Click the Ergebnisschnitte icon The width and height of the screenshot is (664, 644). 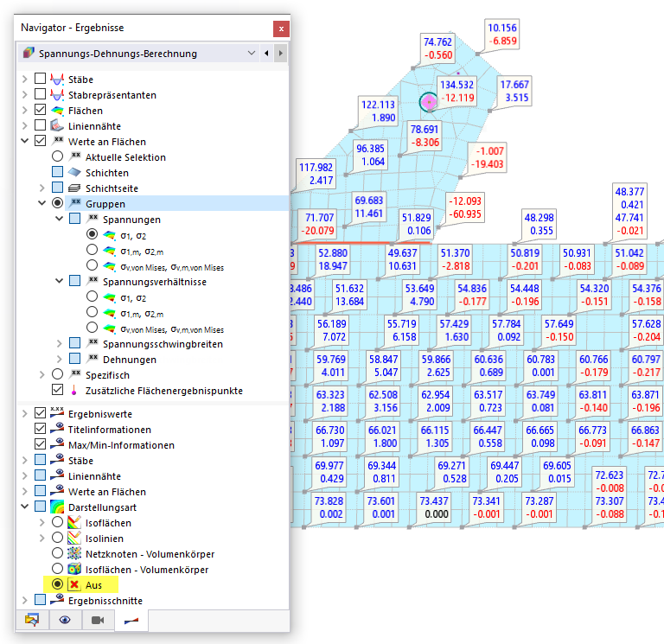click(57, 600)
